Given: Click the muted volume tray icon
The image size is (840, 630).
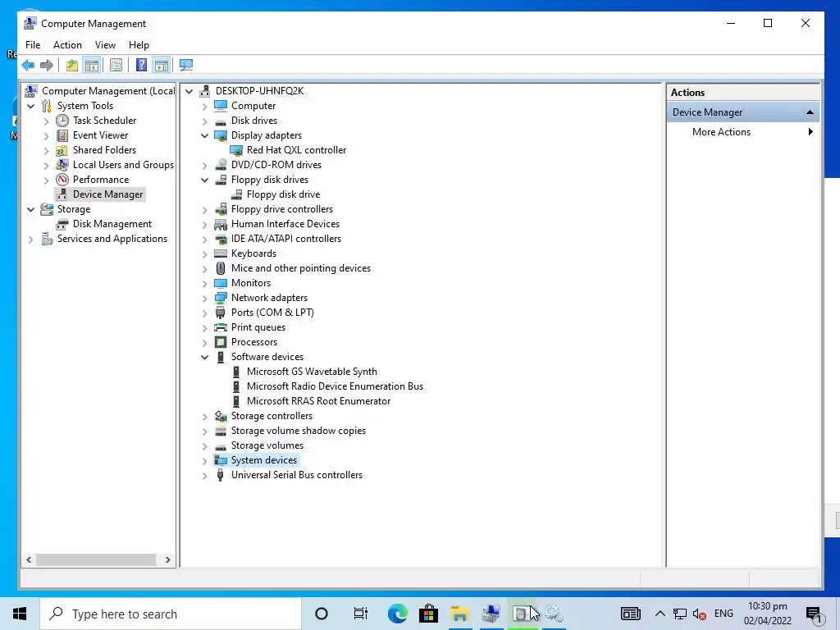Looking at the screenshot, I should [699, 614].
